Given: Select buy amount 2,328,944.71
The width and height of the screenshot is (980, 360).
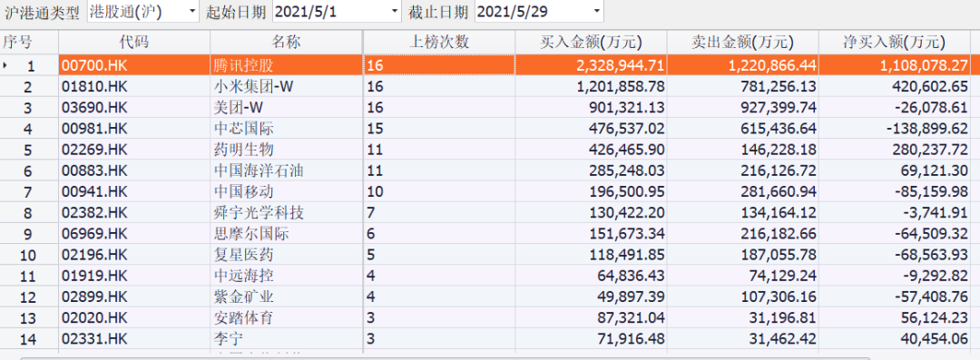Looking at the screenshot, I should click(592, 65).
